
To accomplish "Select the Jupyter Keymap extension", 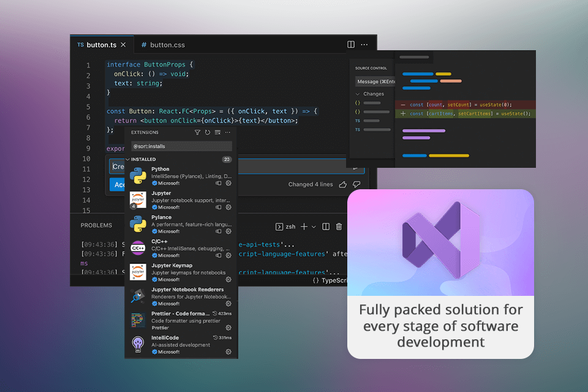I will point(181,272).
